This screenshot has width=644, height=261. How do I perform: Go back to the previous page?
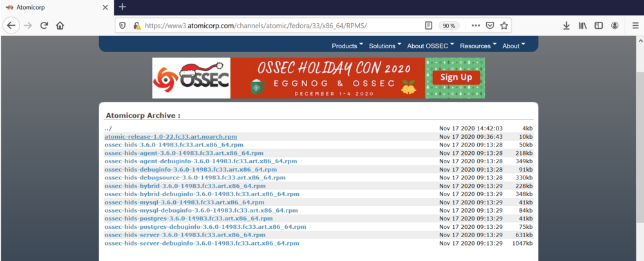(x=11, y=26)
